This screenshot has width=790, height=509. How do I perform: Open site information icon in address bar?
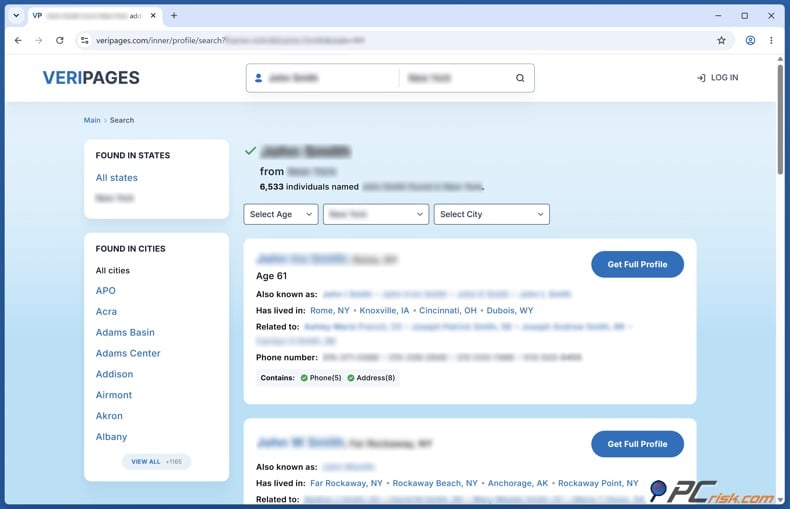pos(85,40)
